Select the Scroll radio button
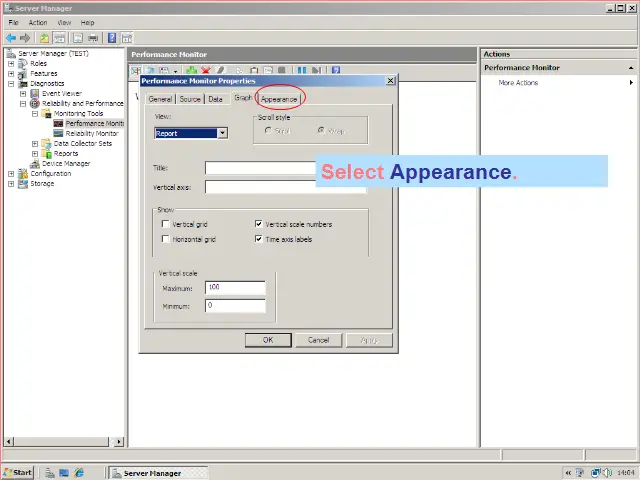 268,131
